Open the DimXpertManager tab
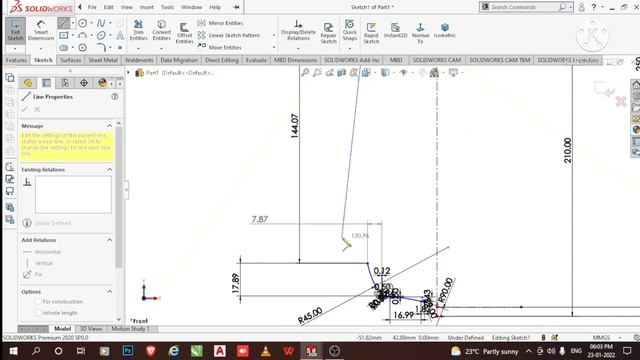This screenshot has height=360, width=640. tap(84, 83)
